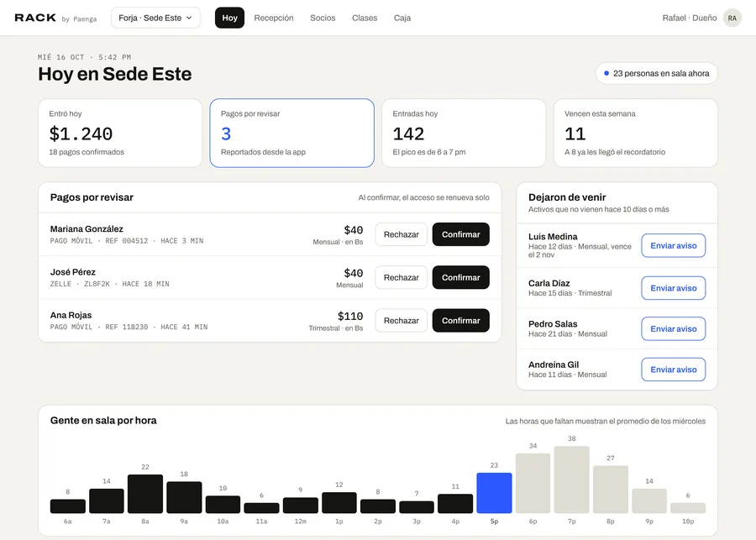Click the 23 personas en sala ahora badge
This screenshot has width=756, height=540.
[x=656, y=73]
